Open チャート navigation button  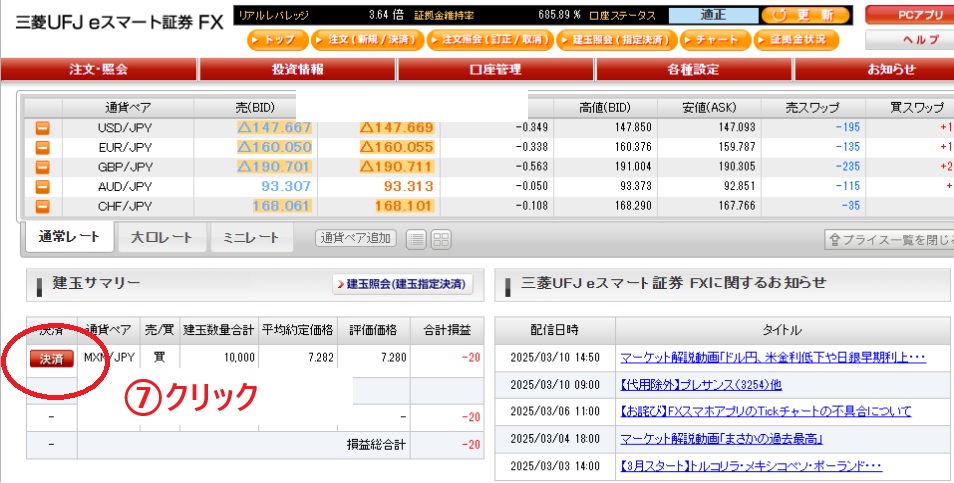(716, 40)
